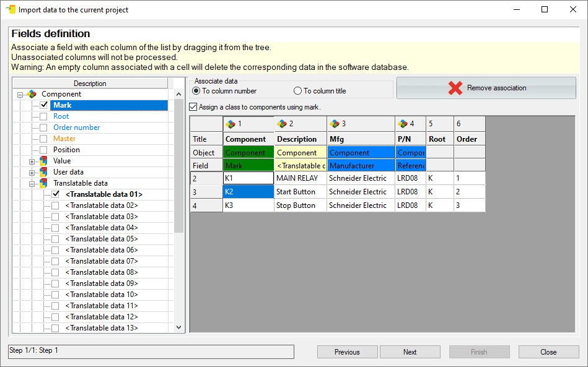Click the highlighted K2 cell
The image size is (588, 367).
click(248, 192)
